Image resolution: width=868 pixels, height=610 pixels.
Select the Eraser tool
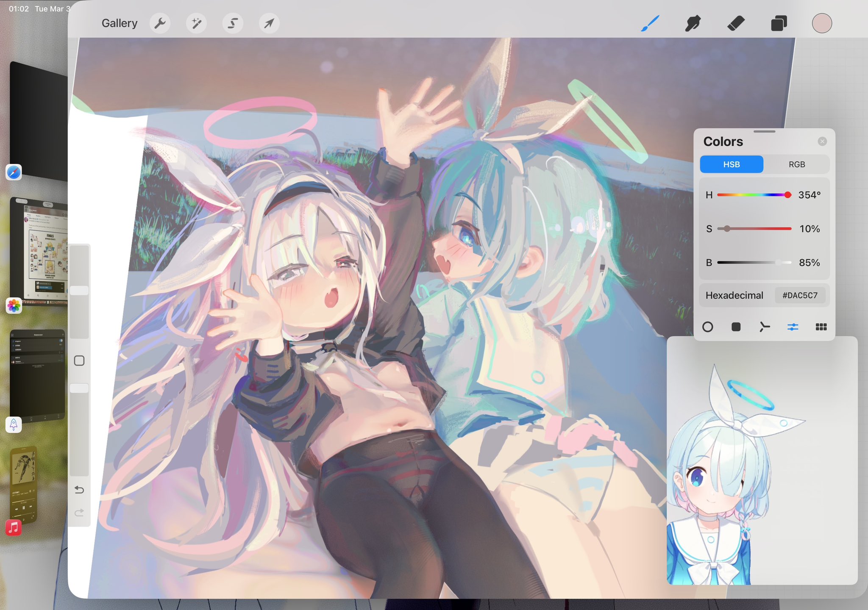(736, 23)
